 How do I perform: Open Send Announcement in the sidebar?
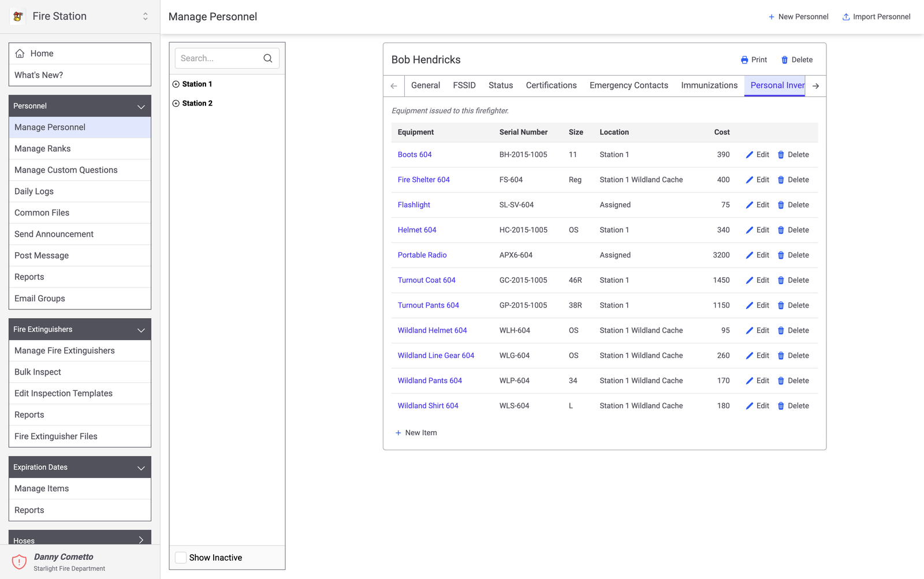pos(80,234)
